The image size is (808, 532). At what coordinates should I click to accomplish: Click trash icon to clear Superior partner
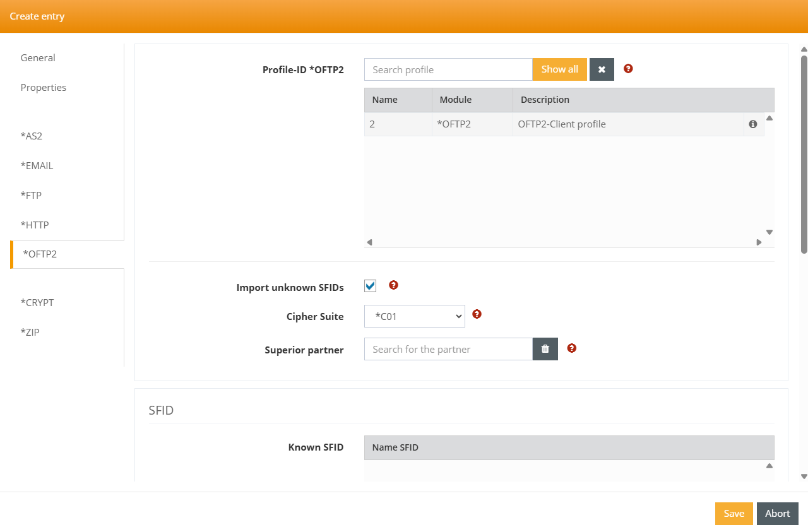545,349
